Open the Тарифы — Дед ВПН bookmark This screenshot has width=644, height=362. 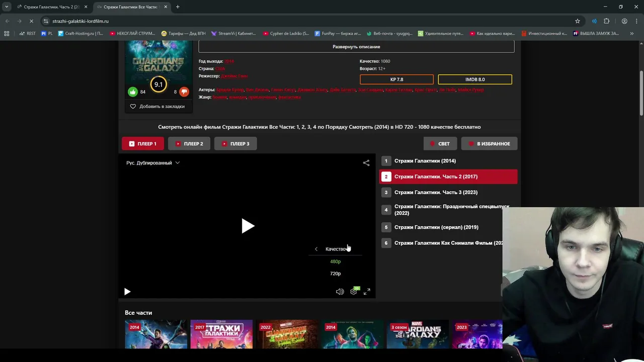184,34
